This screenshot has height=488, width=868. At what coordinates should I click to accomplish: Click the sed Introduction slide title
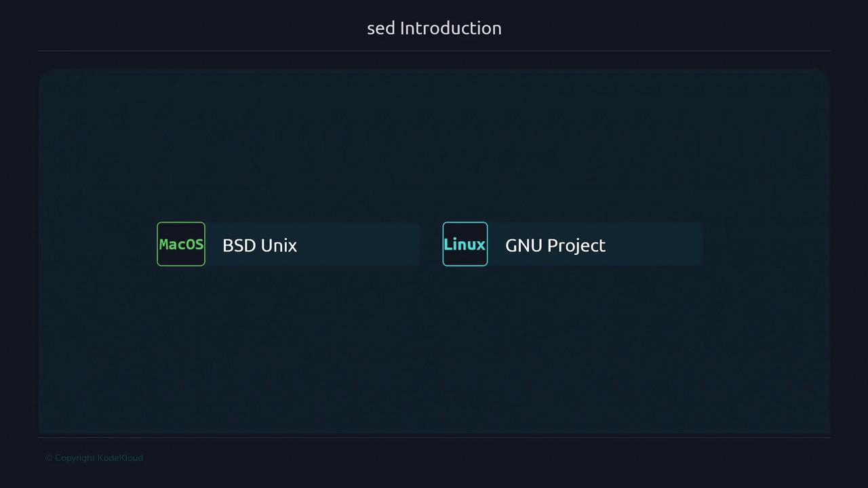click(434, 28)
